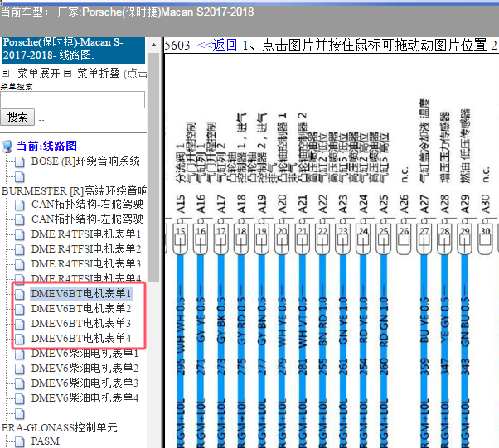The width and height of the screenshot is (499, 448).
Task: Click connector pin 15 in diagram
Action: 180,238
